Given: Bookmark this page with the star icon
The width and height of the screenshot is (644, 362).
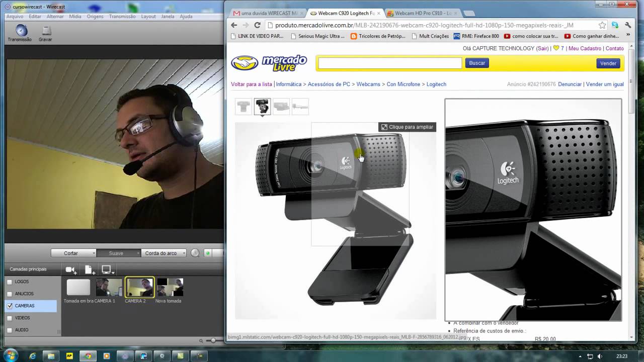Looking at the screenshot, I should pos(602,25).
